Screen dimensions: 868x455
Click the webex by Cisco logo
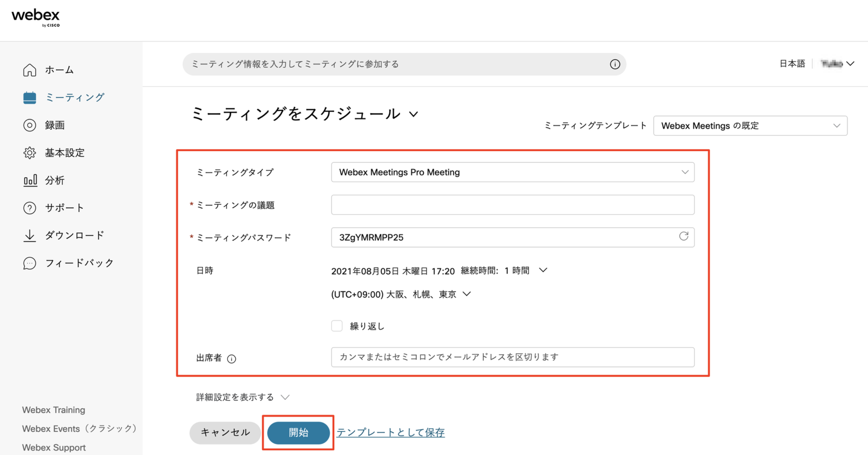point(35,18)
